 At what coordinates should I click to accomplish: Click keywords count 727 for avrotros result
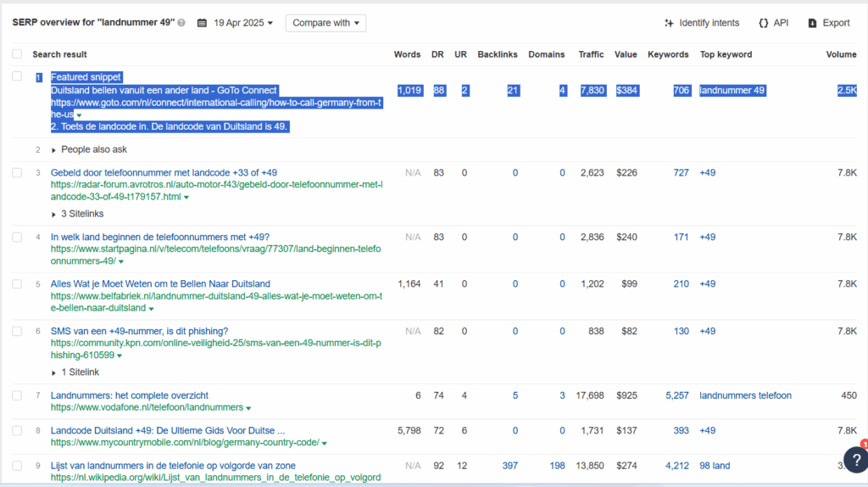tap(681, 173)
